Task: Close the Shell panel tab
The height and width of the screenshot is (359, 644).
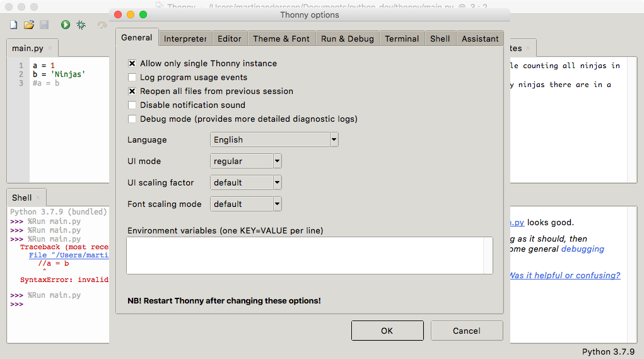Action: pyautogui.click(x=38, y=197)
